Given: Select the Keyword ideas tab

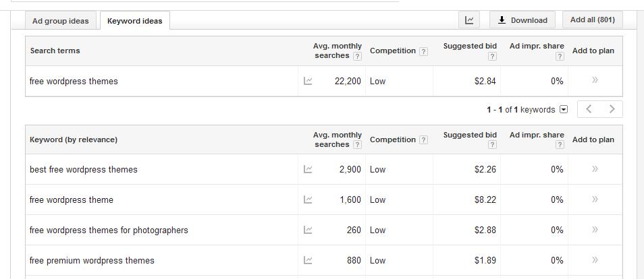Looking at the screenshot, I should click(x=135, y=21).
